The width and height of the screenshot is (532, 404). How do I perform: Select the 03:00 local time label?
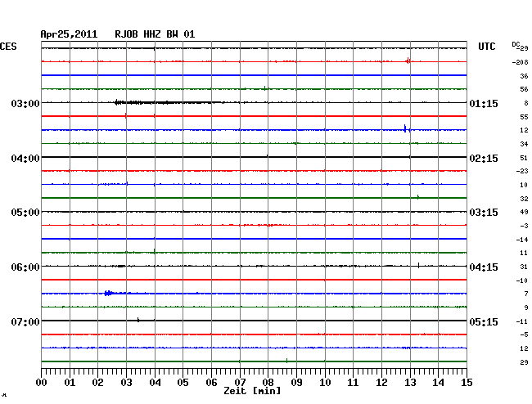point(25,103)
